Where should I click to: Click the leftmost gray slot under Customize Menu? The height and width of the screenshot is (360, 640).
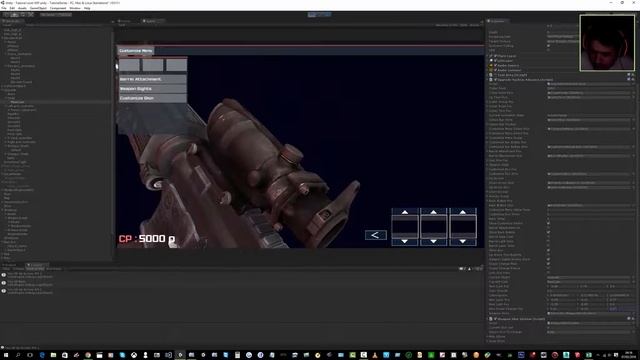[129, 65]
